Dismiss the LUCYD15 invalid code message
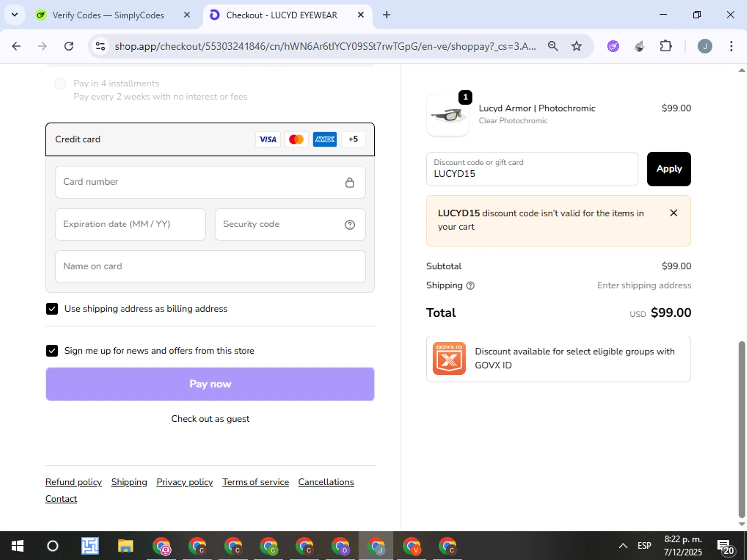This screenshot has width=747, height=560. pos(674,213)
